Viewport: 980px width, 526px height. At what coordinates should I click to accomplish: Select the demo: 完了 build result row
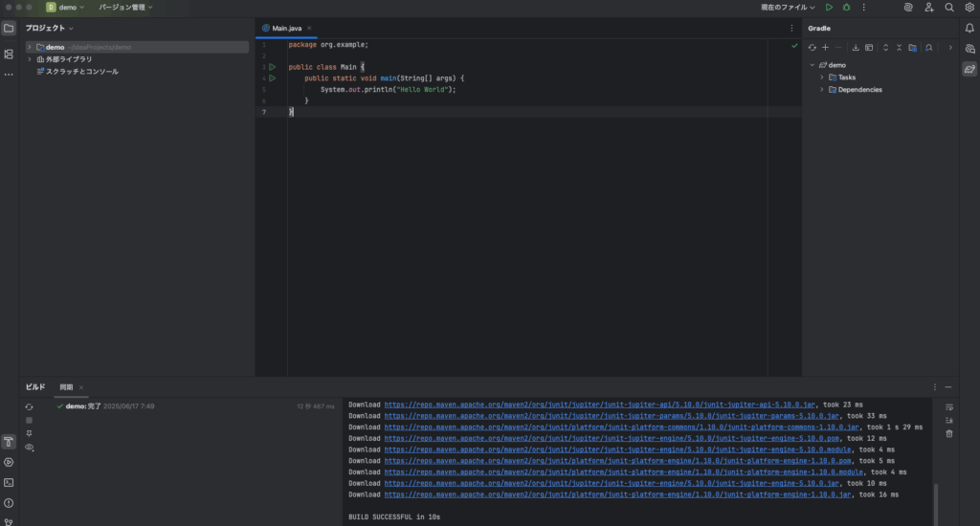[x=197, y=406]
